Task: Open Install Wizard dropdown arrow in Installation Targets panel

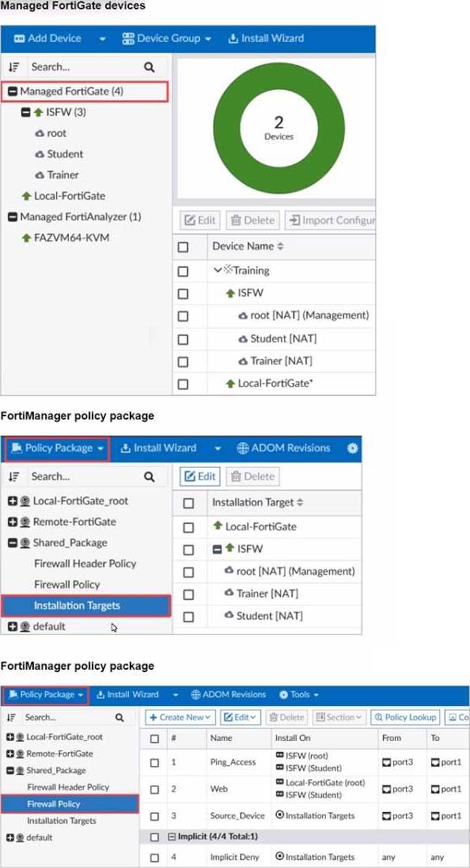Action: click(217, 448)
